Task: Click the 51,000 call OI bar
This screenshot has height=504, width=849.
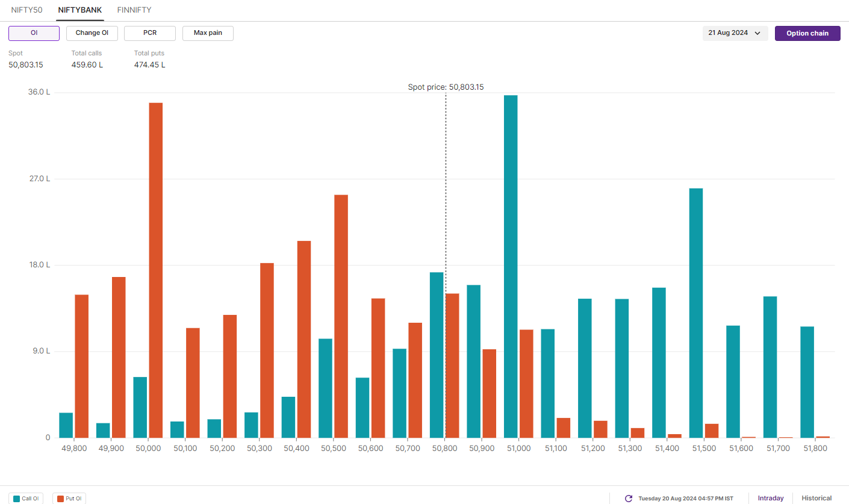Action: click(x=511, y=266)
